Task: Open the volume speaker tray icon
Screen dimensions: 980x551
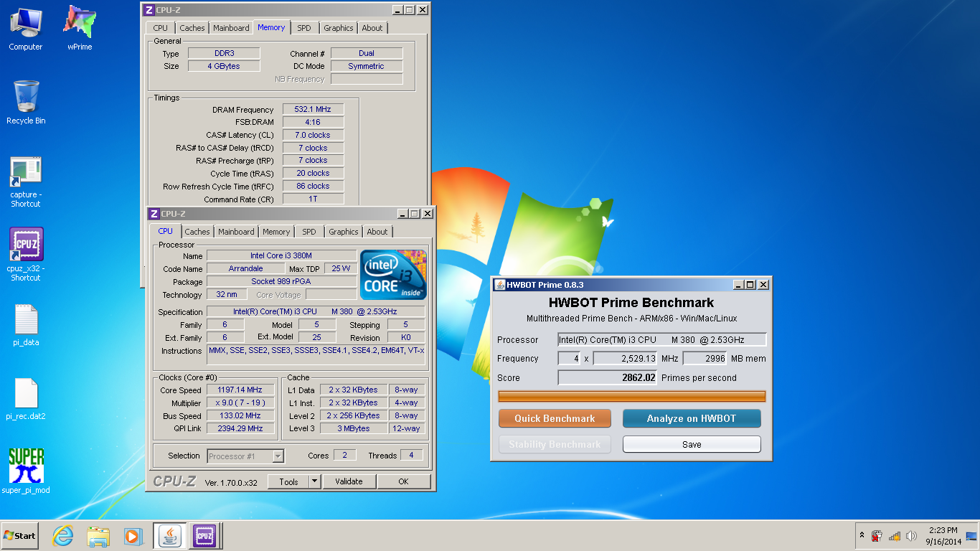Action: click(911, 536)
